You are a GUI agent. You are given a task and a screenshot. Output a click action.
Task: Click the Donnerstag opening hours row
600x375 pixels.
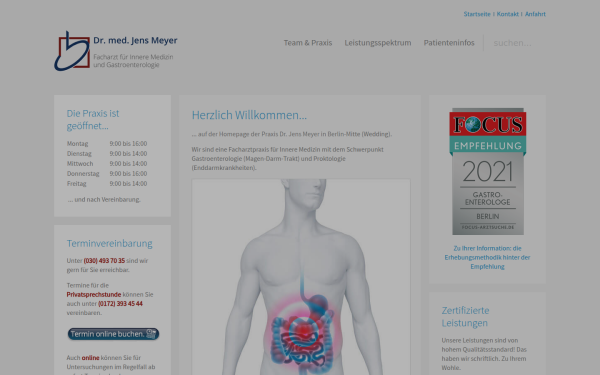point(107,173)
